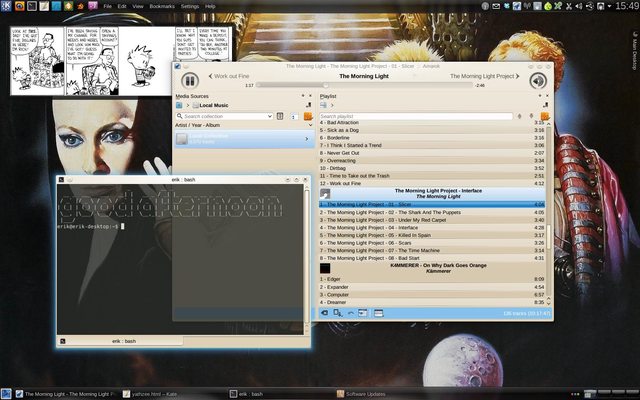Expand the Playlist breadcrumb chevron

332,105
